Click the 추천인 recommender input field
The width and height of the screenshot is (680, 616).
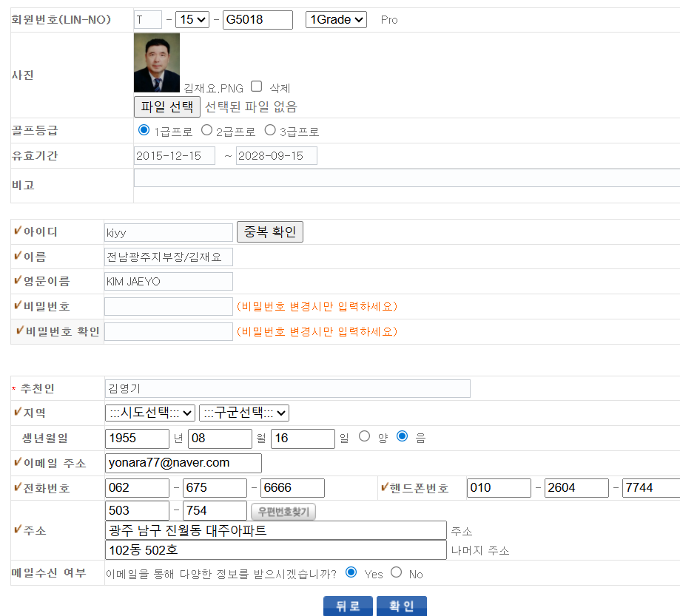pos(287,388)
